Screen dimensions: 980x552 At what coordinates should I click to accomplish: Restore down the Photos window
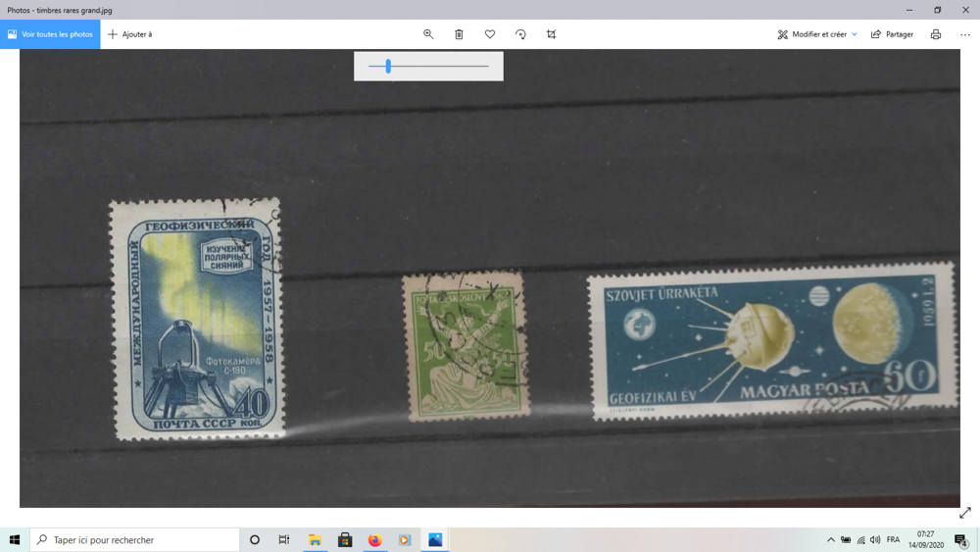click(x=938, y=10)
